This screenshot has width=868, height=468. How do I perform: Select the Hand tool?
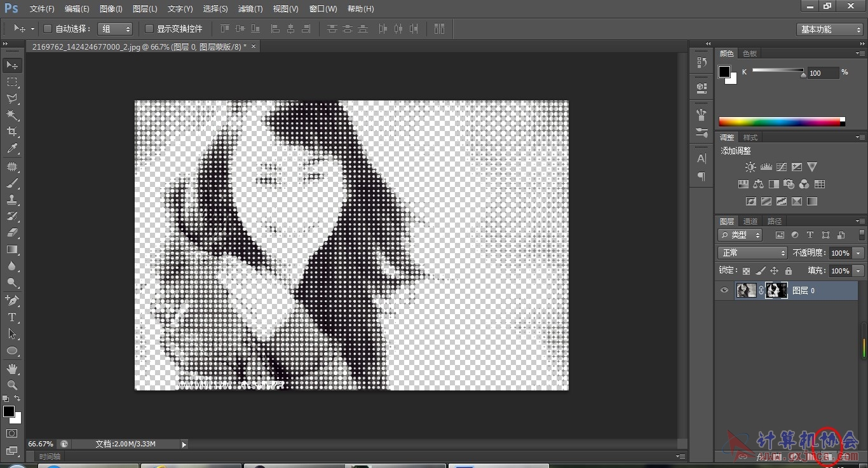(x=12, y=368)
